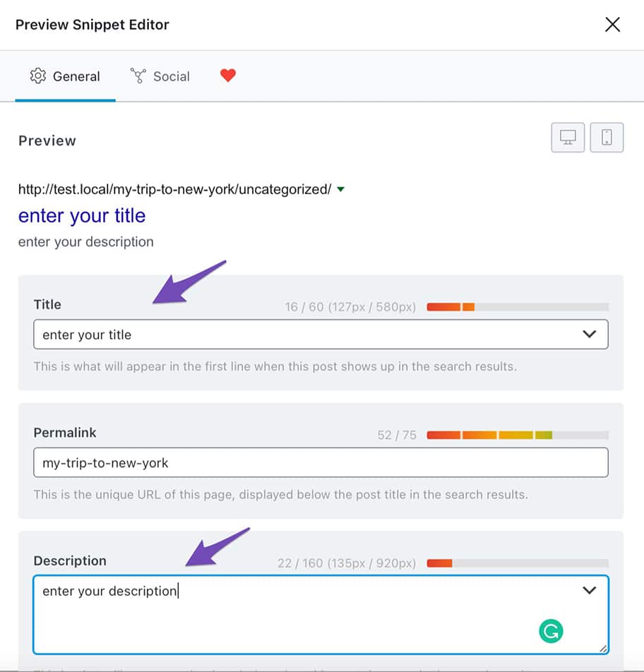The width and height of the screenshot is (644, 672).
Task: Click the Title length progress bar
Action: coord(518,307)
